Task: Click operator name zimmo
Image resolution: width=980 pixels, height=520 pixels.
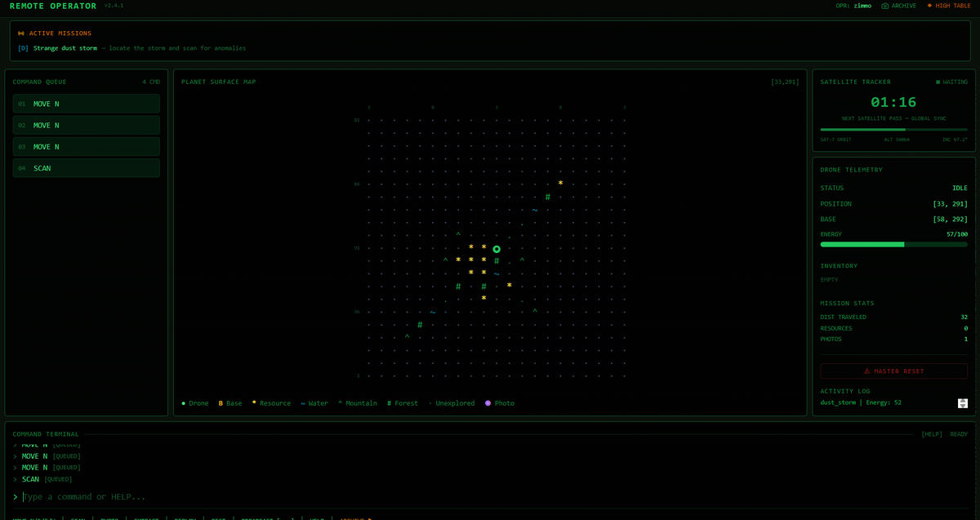Action: click(862, 6)
